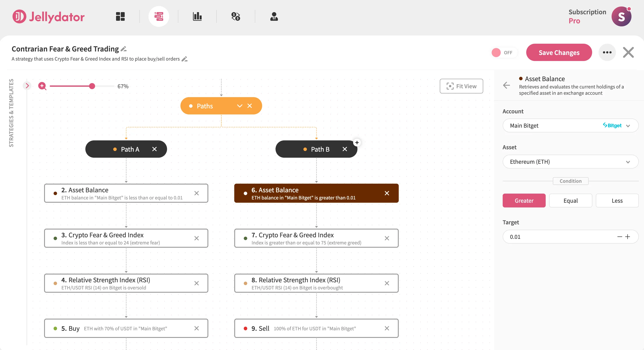Select step 2 Asset Balance node

point(126,193)
